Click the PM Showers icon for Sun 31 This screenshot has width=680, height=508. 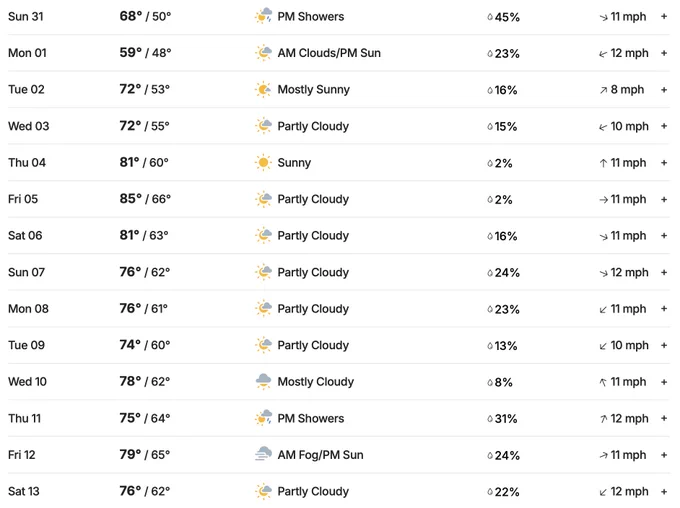click(x=263, y=16)
